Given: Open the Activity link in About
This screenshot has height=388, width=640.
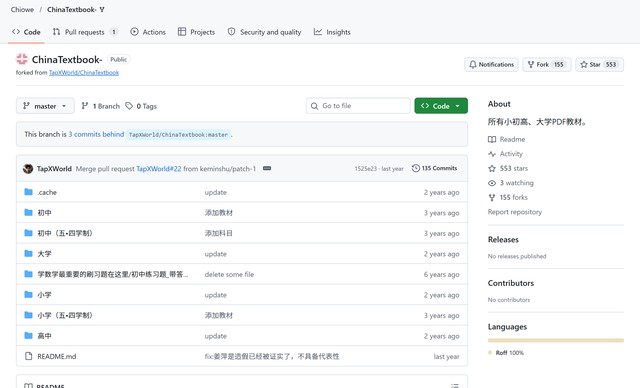Looking at the screenshot, I should click(505, 154).
